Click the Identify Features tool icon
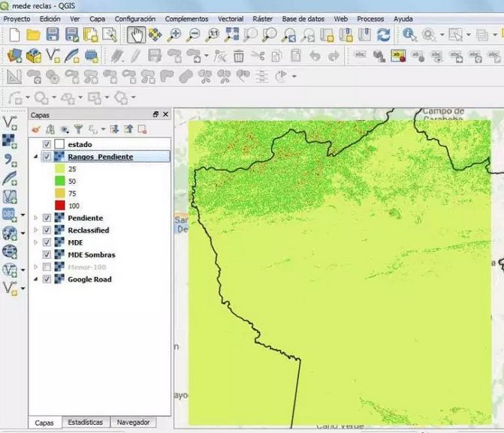 click(x=409, y=35)
